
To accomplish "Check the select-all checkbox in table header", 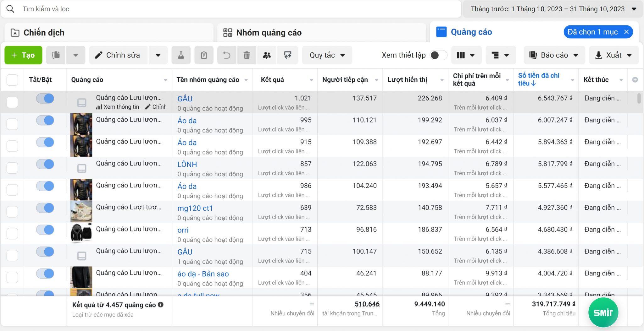I will coord(12,80).
